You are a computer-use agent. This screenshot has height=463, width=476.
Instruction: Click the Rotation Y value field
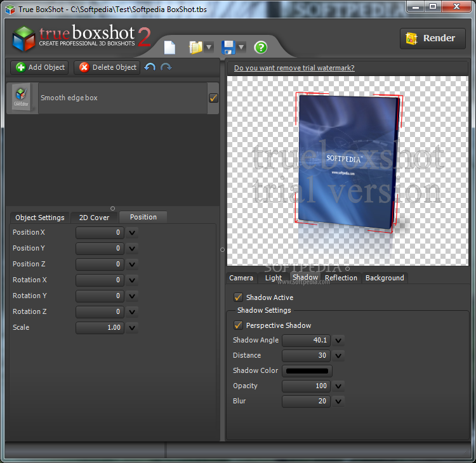coord(100,296)
